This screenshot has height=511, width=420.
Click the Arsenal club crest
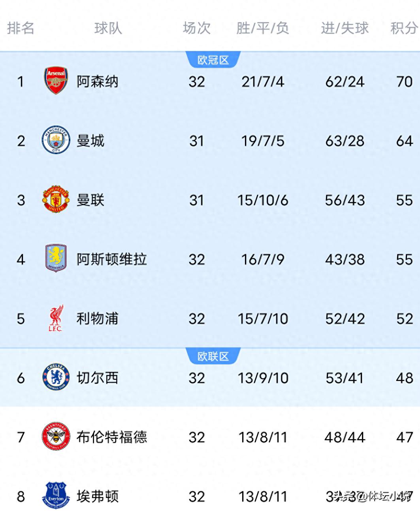pyautogui.click(x=56, y=81)
